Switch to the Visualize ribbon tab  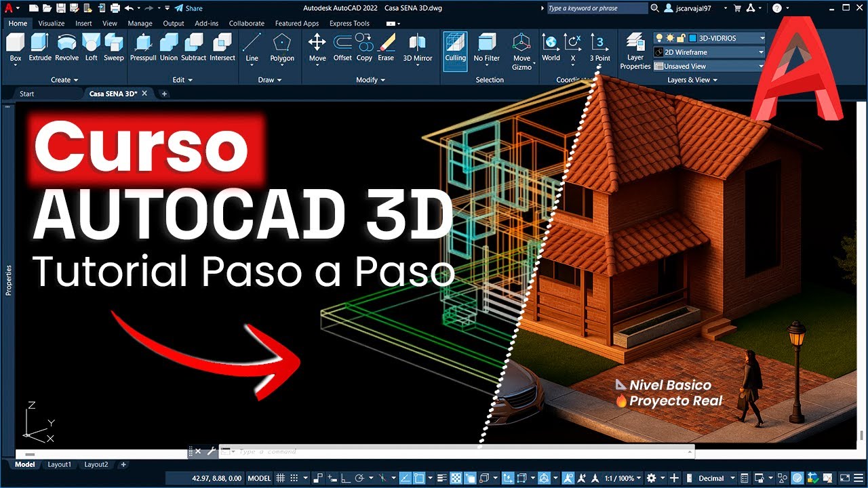coord(52,23)
